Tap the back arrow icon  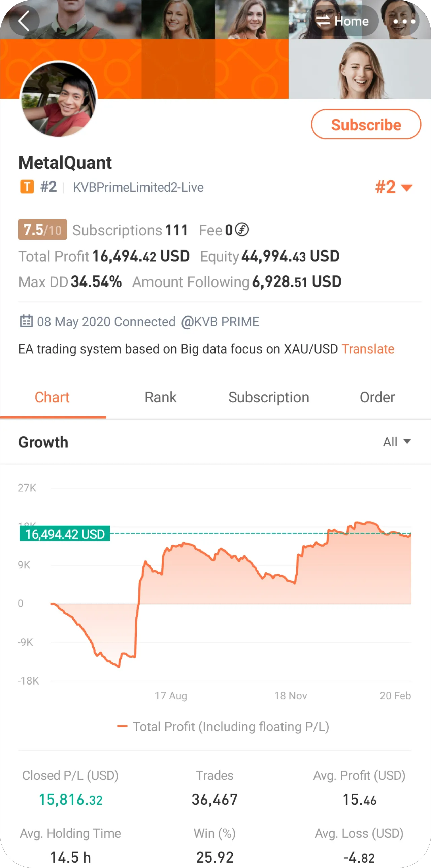tap(24, 21)
